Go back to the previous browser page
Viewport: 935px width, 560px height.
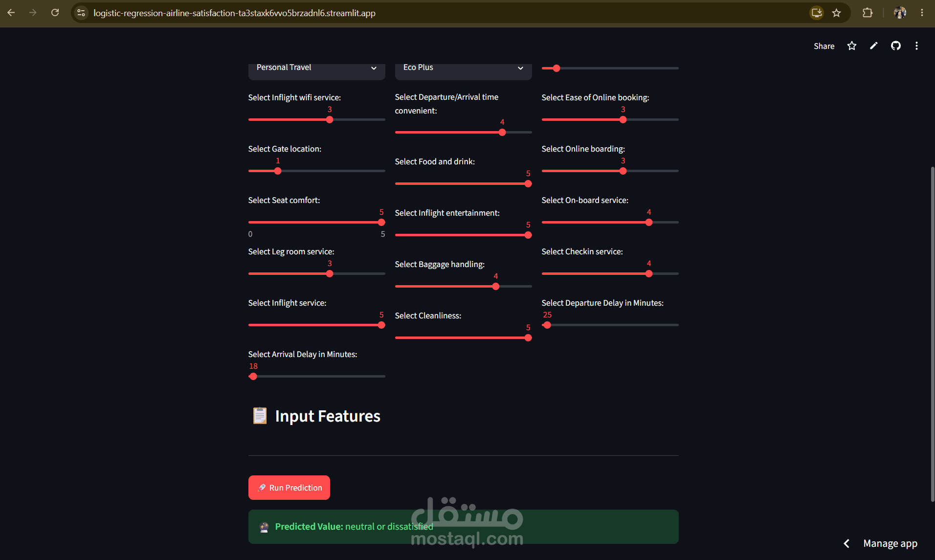coord(11,13)
